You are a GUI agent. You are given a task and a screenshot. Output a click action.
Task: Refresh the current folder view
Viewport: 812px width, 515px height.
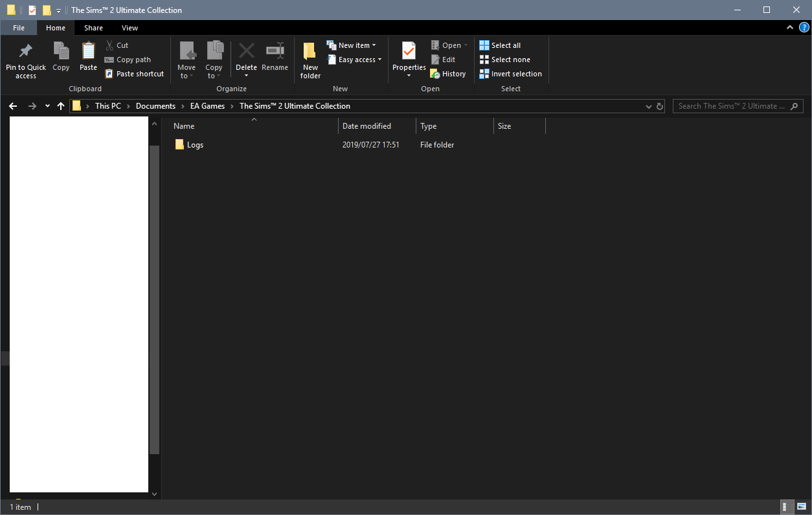pos(660,106)
